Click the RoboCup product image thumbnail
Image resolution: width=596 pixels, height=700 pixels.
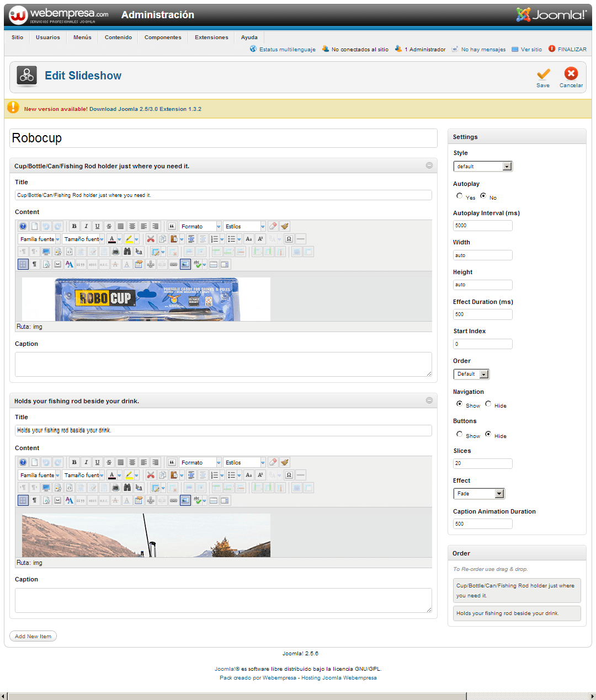pos(146,299)
